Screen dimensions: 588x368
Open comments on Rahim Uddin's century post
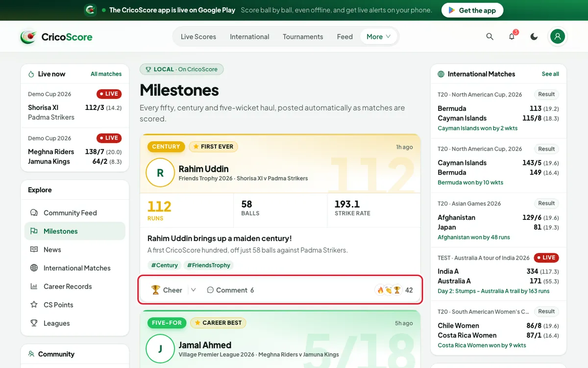pyautogui.click(x=230, y=290)
